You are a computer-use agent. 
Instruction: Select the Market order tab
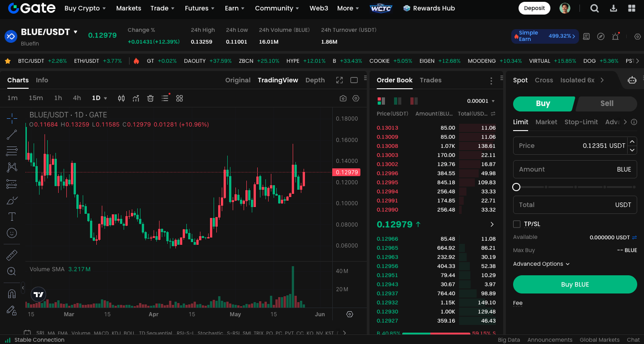click(546, 122)
